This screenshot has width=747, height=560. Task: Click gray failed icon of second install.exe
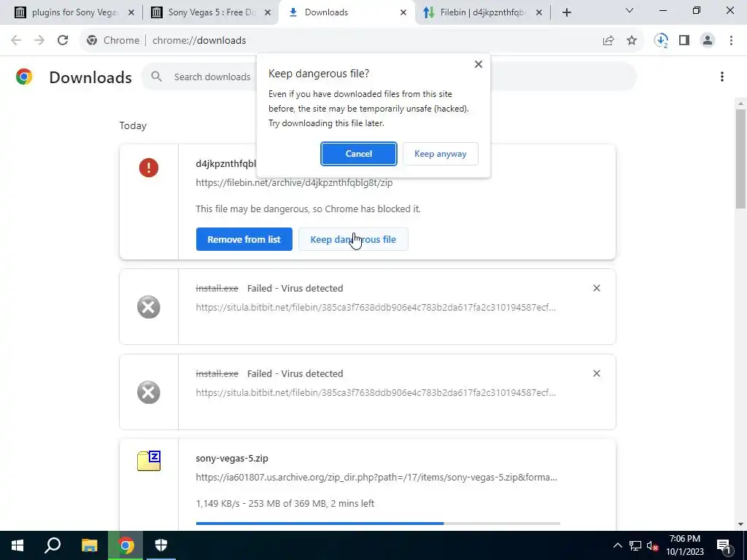[x=149, y=392]
